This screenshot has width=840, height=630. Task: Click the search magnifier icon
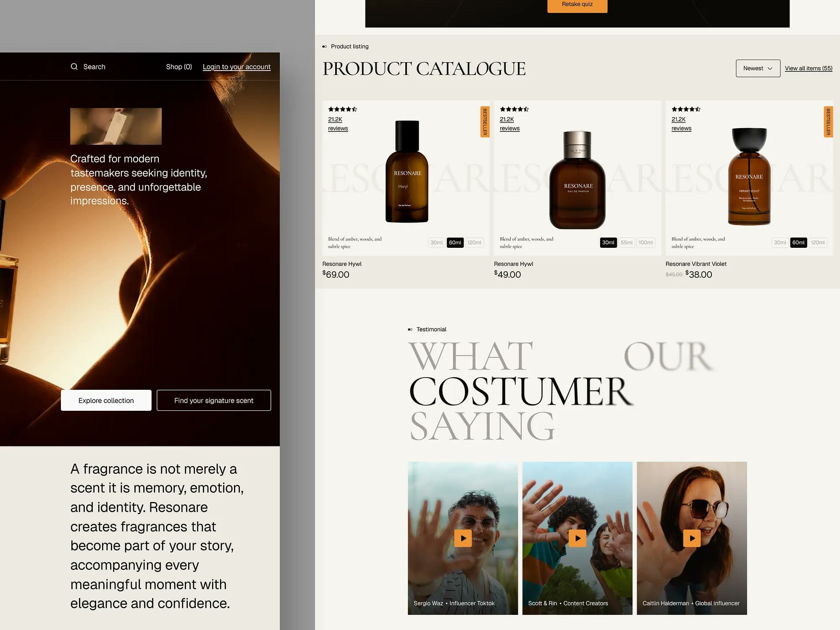click(x=74, y=66)
